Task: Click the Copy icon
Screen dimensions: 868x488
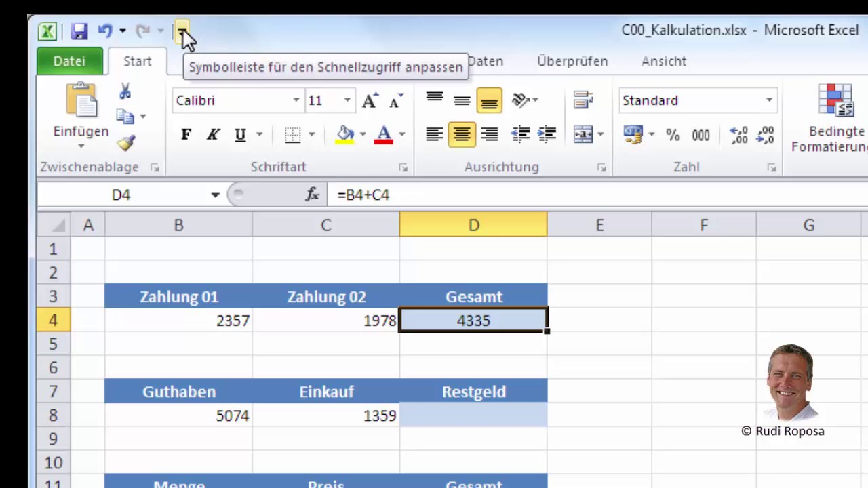Action: tap(125, 117)
